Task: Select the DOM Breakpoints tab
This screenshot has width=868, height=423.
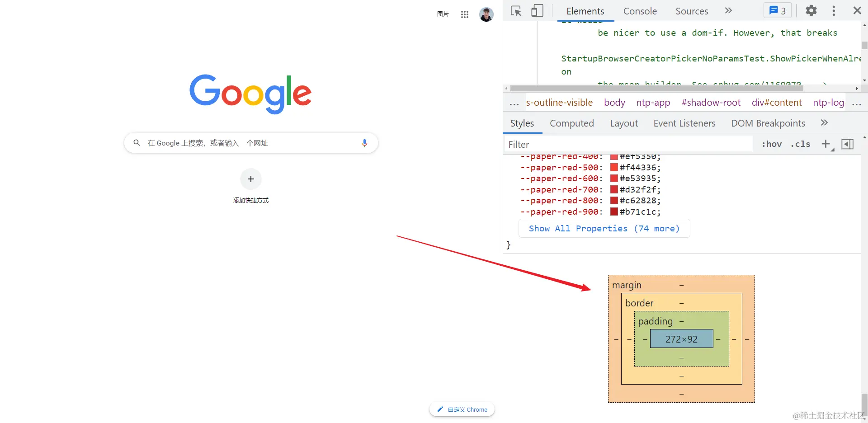Action: (x=768, y=123)
